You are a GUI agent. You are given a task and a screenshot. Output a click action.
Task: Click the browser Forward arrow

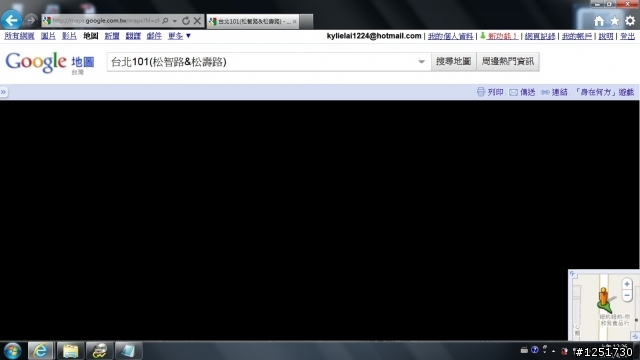pyautogui.click(x=31, y=20)
